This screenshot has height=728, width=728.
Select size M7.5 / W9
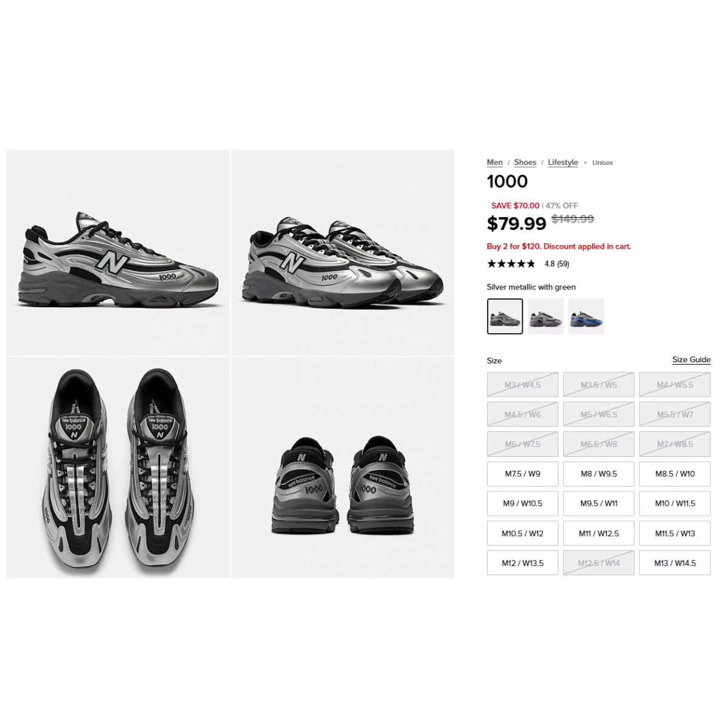(522, 474)
